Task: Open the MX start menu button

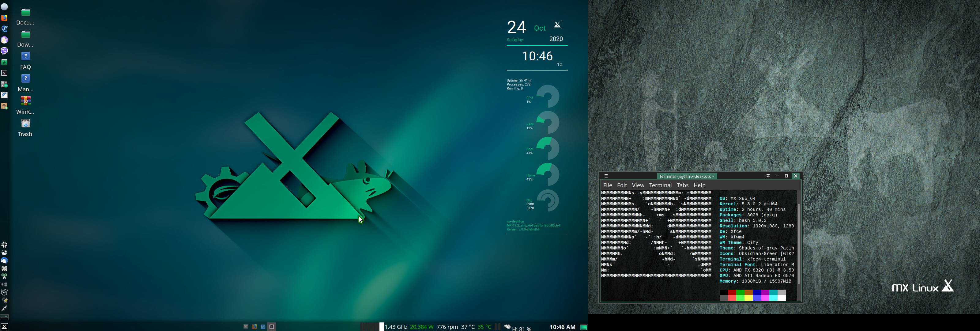Action: coord(4,327)
